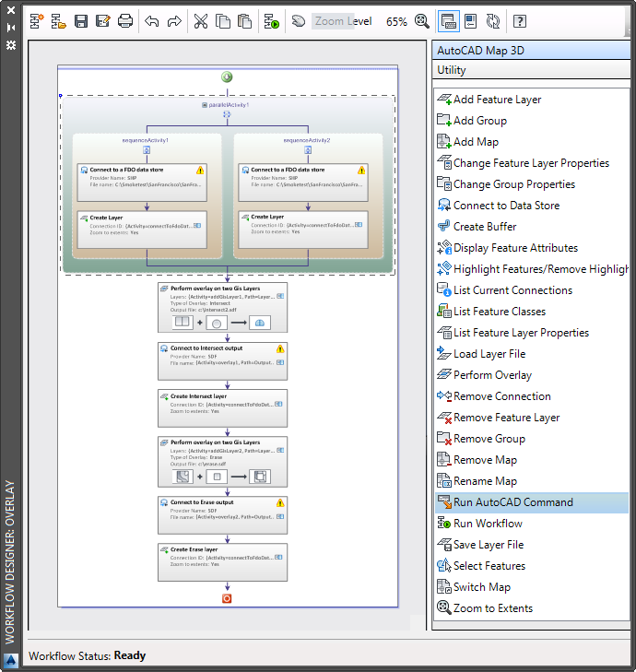Click List Feature Layer Properties icon
This screenshot has height=672, width=636.
pos(444,332)
